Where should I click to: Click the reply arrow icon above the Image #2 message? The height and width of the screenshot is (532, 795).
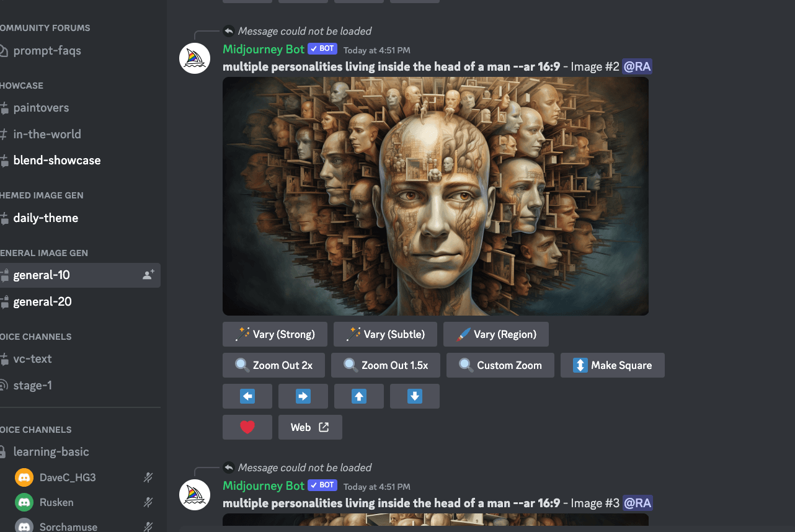pyautogui.click(x=229, y=31)
